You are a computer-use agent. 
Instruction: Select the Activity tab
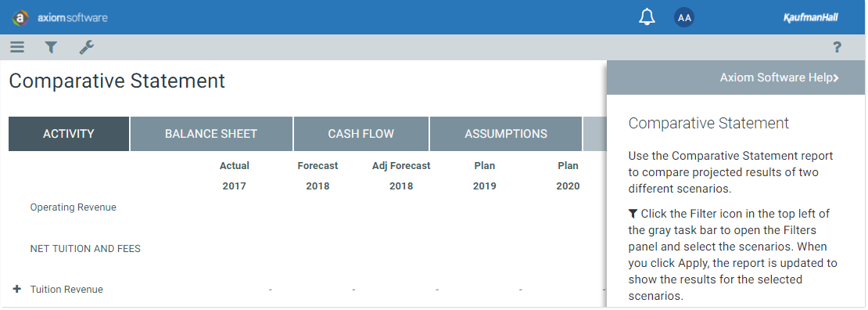(69, 134)
